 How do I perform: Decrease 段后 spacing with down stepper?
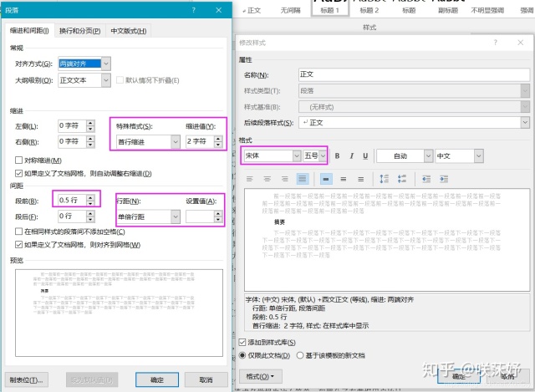pos(90,219)
